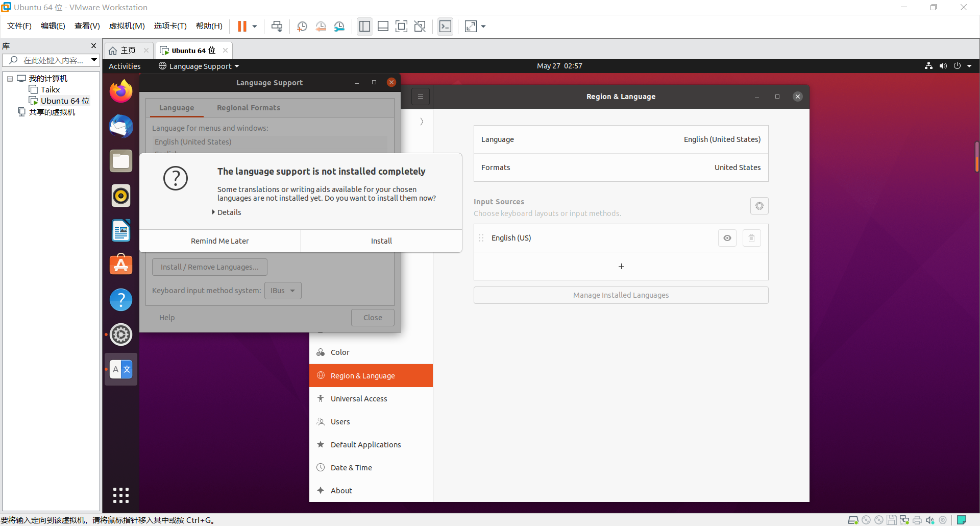Open Manage Installed Languages
This screenshot has width=980, height=526.
tap(620, 295)
